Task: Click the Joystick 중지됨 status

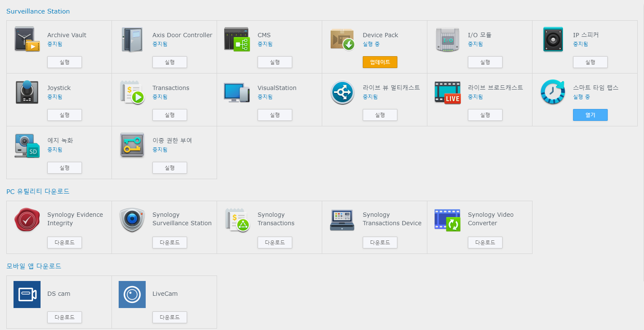Action: pos(54,97)
